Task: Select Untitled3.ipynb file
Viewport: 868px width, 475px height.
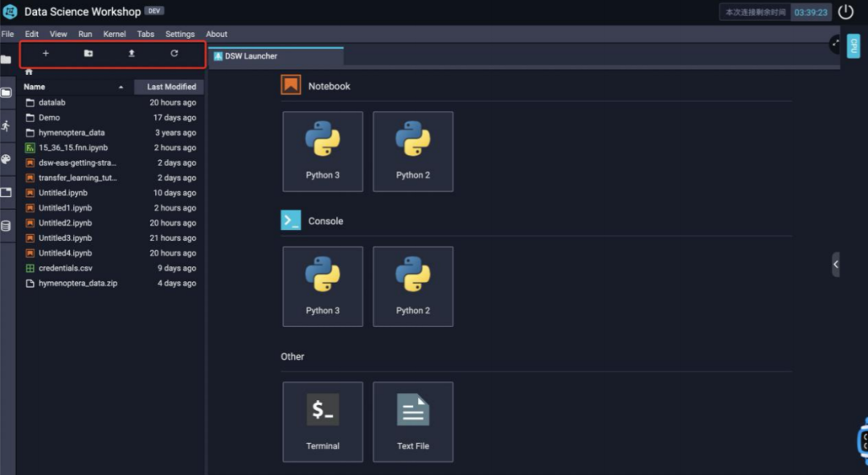Action: pos(111,238)
